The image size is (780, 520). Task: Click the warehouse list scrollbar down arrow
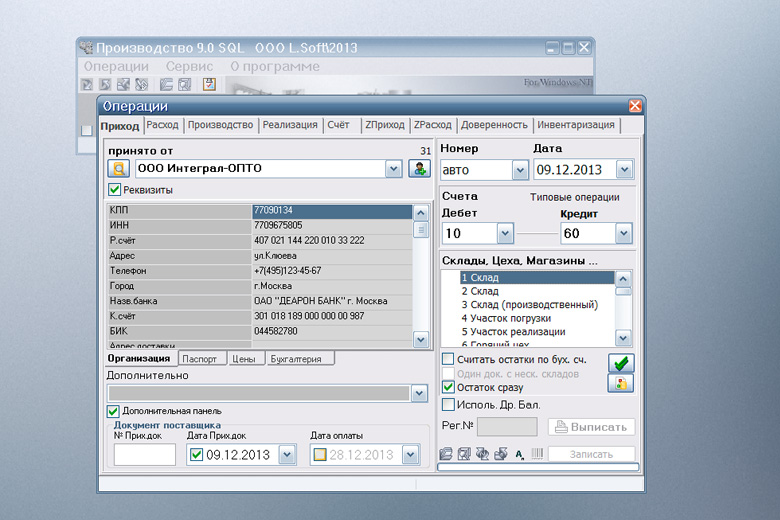pos(623,338)
